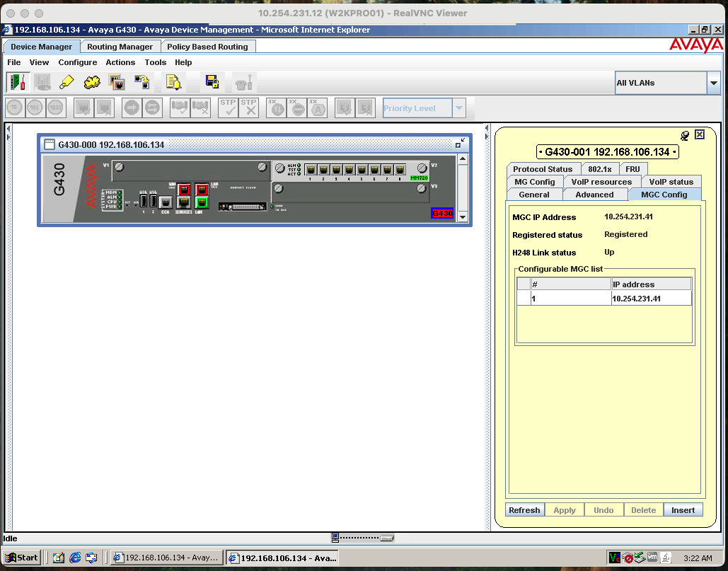Open the Priority Level dropdown arrow
728x571 pixels.
click(459, 108)
